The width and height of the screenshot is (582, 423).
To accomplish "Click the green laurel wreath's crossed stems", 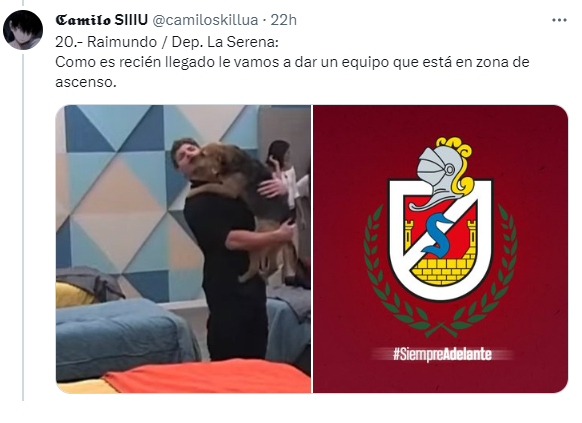I will point(441,329).
